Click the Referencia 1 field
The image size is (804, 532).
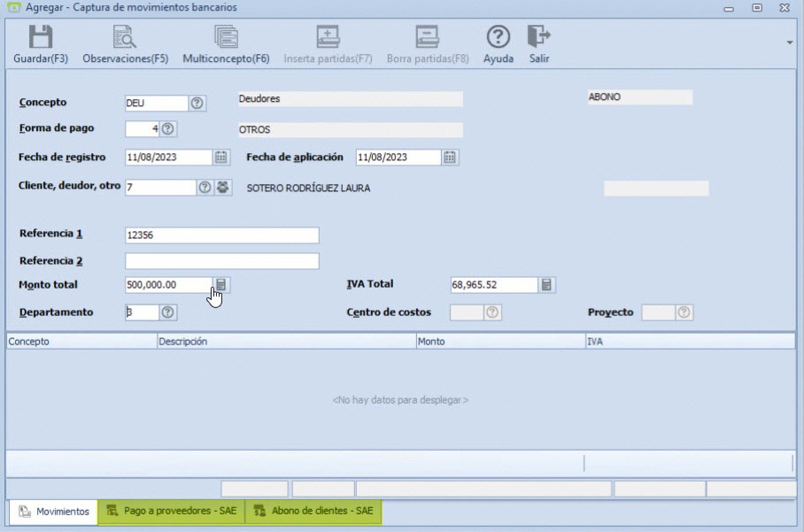tap(221, 235)
